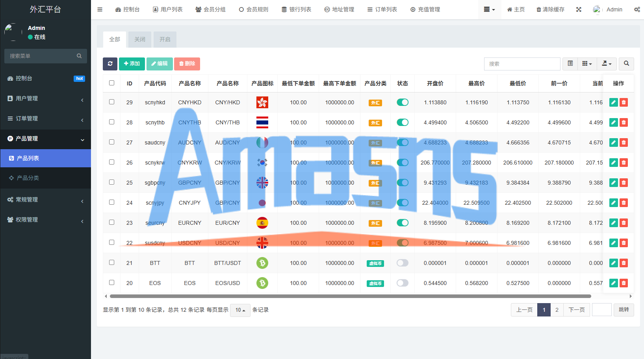Screen dimensions: 644x359
Task: Edit row 21 BTT with pencil icon
Action: point(613,263)
